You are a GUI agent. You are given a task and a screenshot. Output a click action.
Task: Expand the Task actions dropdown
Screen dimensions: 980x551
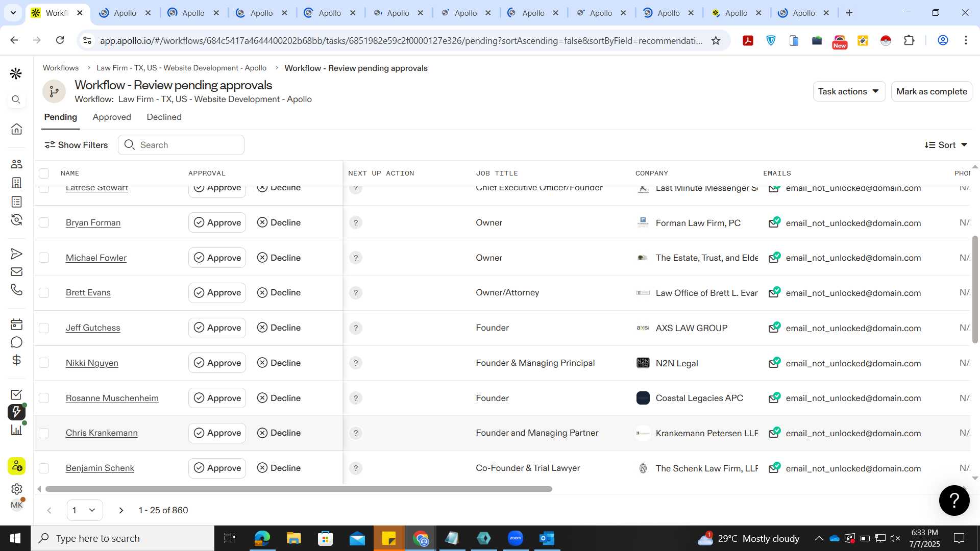[849, 91]
